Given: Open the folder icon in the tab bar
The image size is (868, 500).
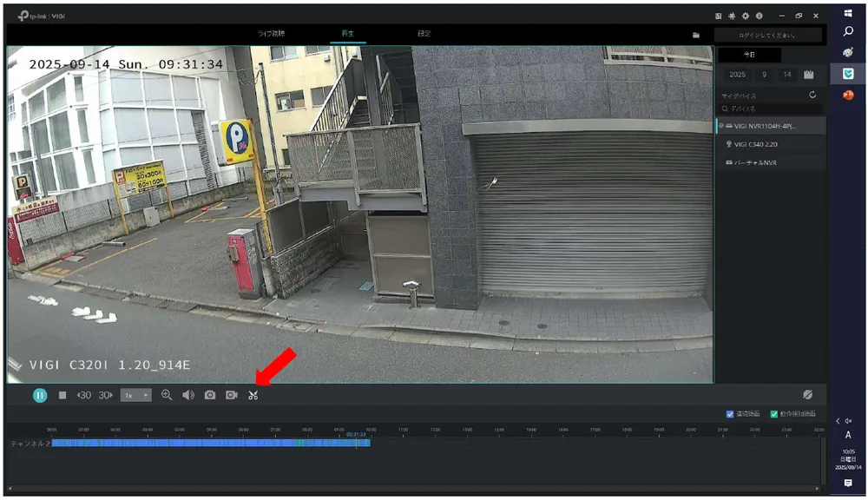Looking at the screenshot, I should coord(696,35).
